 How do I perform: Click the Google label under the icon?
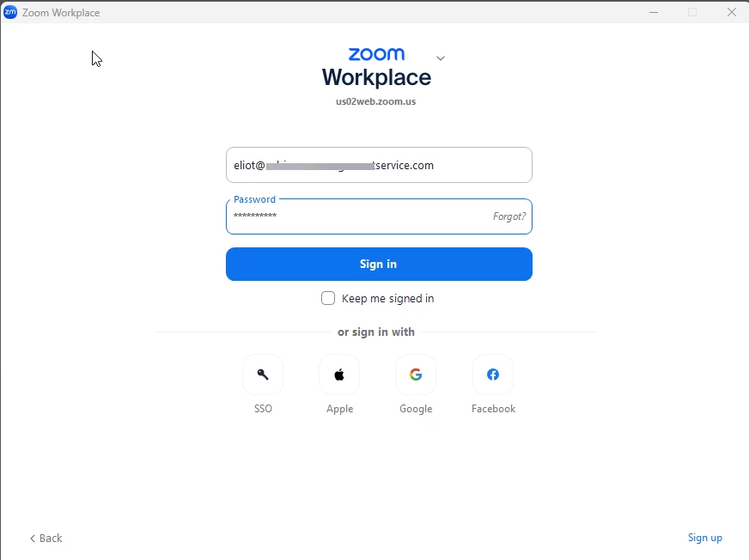[416, 409]
